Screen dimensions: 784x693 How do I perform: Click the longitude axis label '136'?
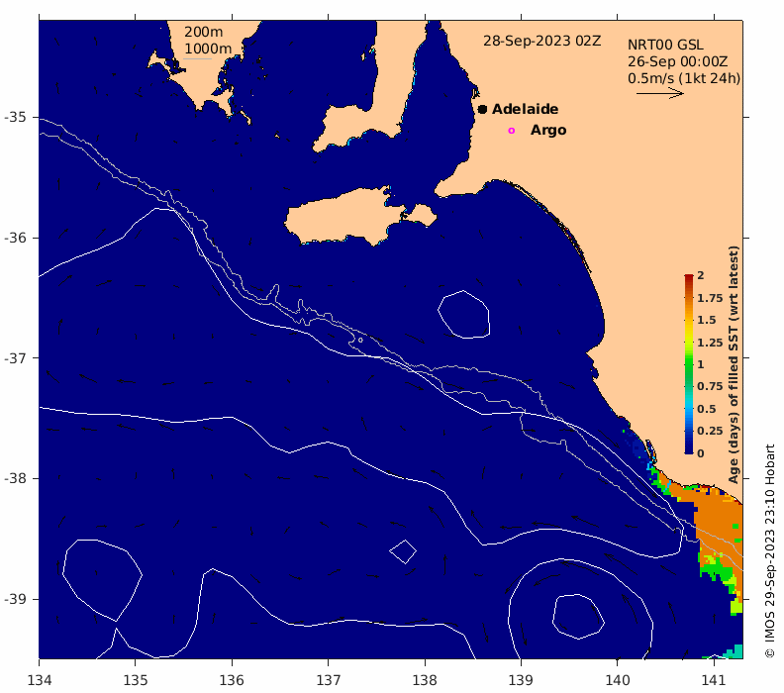click(232, 680)
